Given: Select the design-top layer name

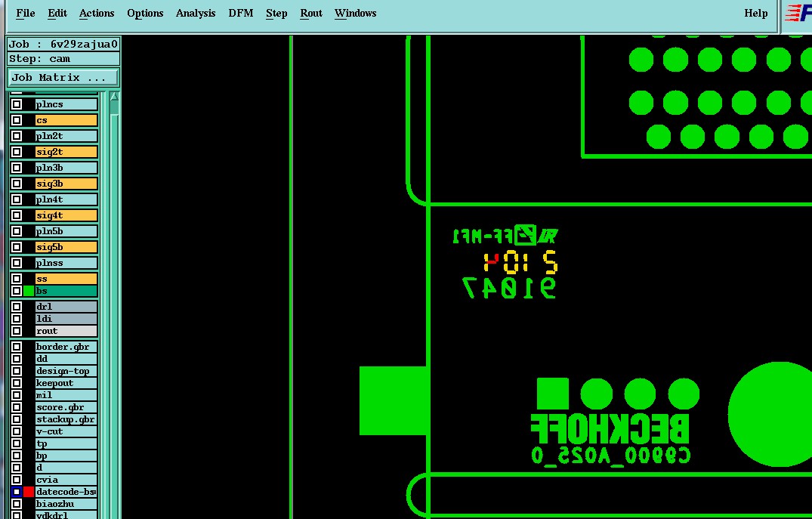Looking at the screenshot, I should point(66,371).
